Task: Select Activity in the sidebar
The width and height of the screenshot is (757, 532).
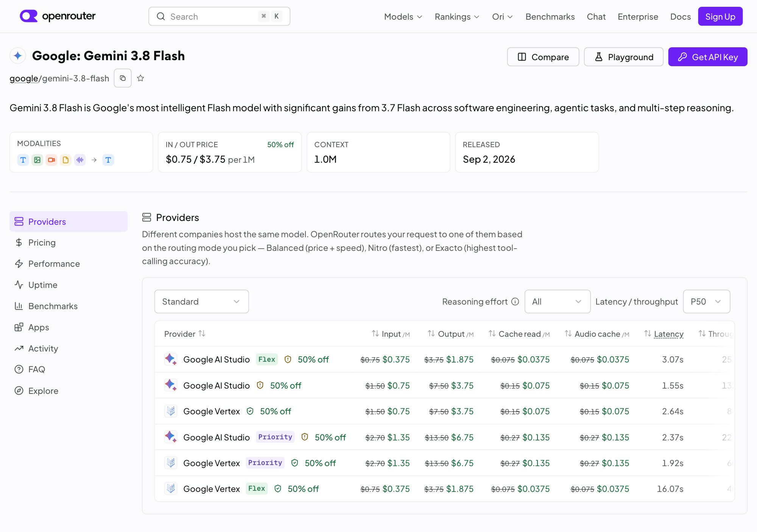Action: (69, 348)
